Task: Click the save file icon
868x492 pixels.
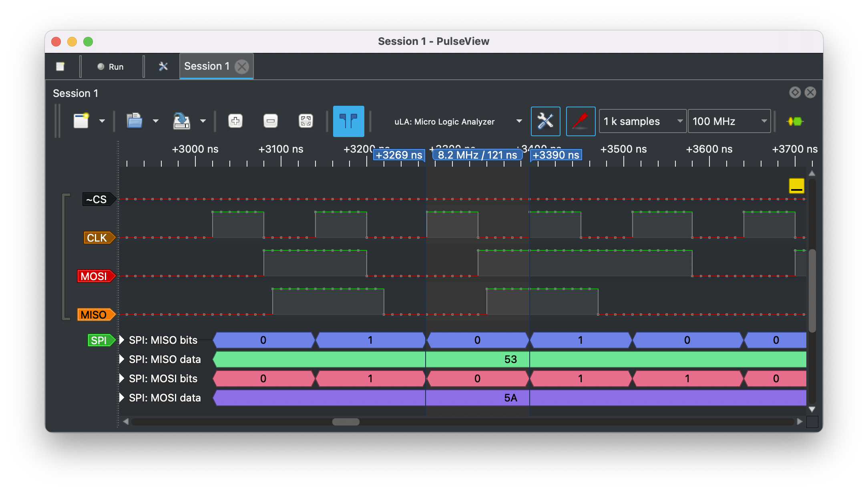Action: click(181, 121)
